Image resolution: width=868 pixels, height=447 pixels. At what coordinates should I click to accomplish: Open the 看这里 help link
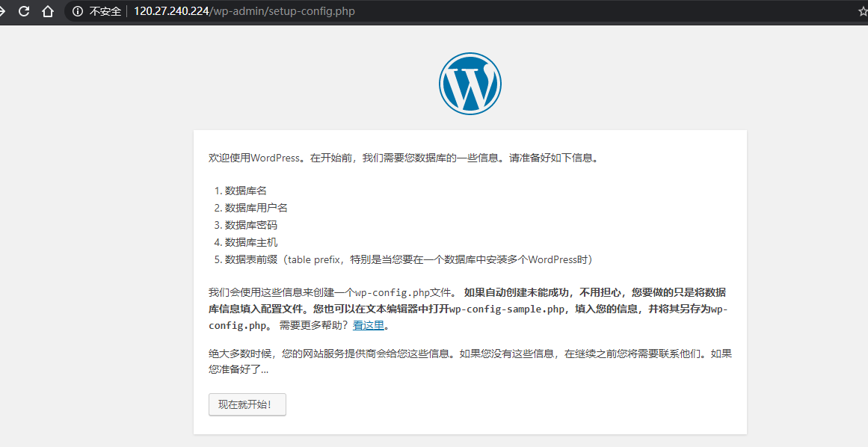tap(369, 325)
